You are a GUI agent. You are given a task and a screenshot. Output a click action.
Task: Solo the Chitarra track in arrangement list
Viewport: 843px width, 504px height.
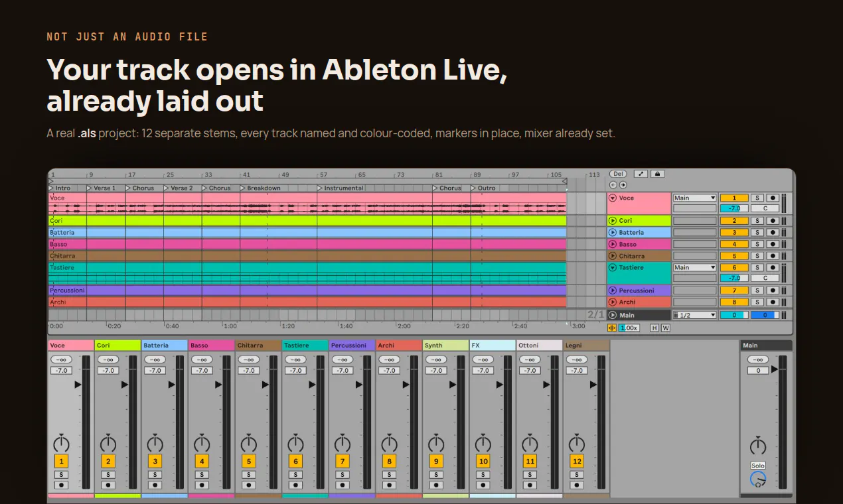pos(757,256)
